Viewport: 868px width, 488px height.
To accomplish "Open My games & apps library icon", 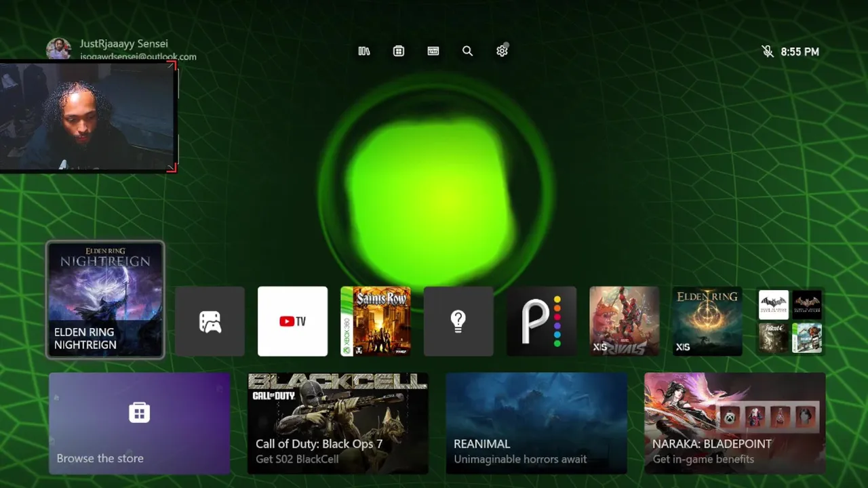I will tap(364, 51).
